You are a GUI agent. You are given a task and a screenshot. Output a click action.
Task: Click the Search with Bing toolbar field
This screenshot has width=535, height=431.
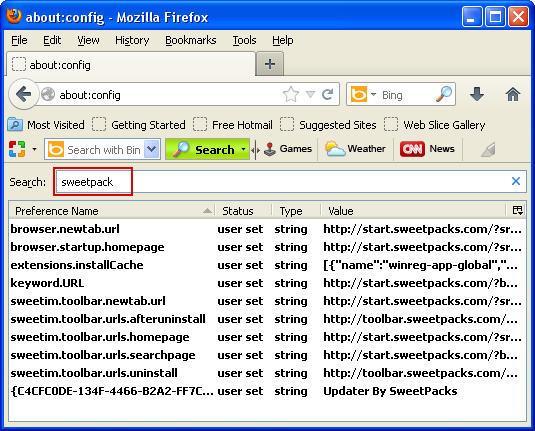[103, 149]
